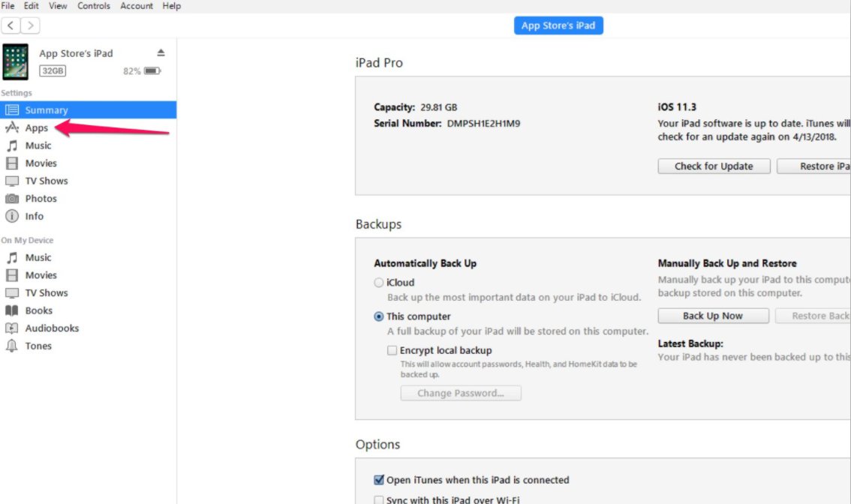Screen dimensions: 851x504
Task: Eject the App Store's iPad device
Action: pos(161,52)
